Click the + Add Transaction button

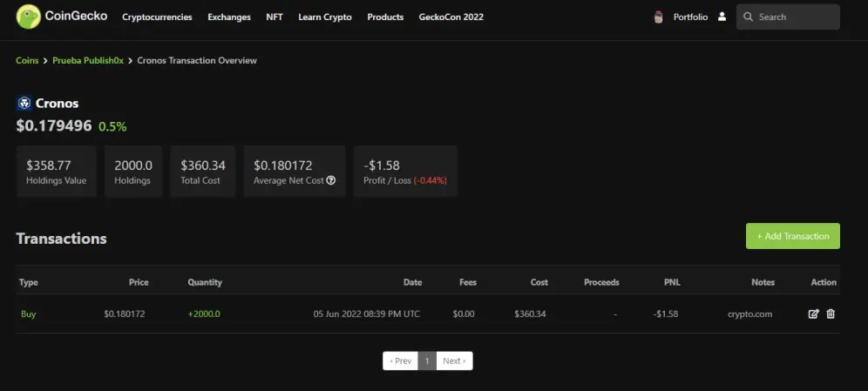coord(793,236)
